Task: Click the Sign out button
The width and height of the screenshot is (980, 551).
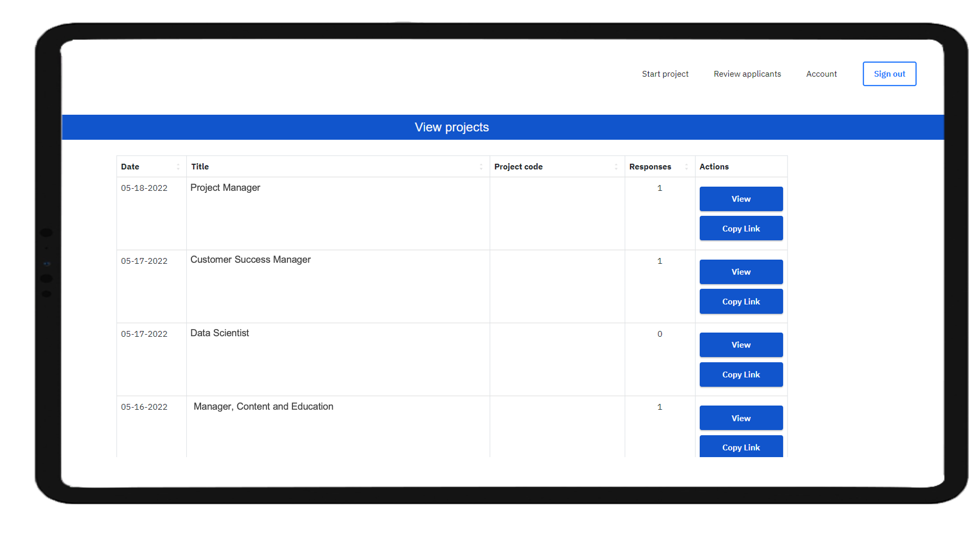Action: click(x=889, y=74)
